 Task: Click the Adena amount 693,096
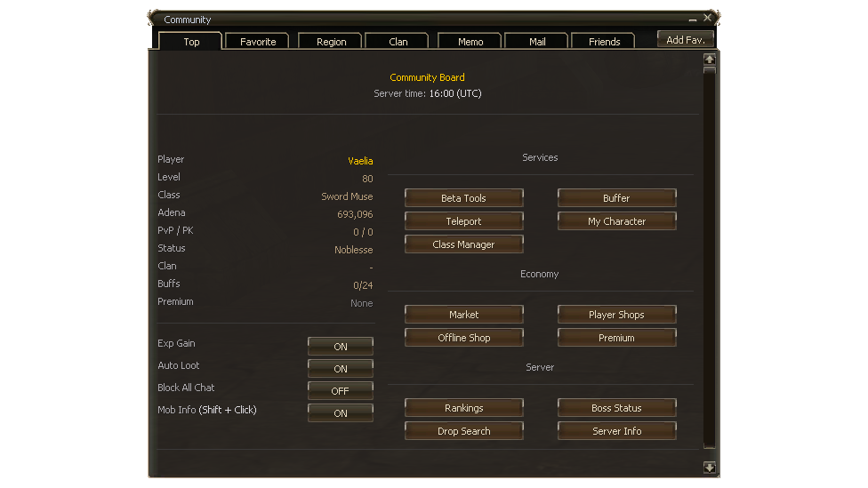355,214
